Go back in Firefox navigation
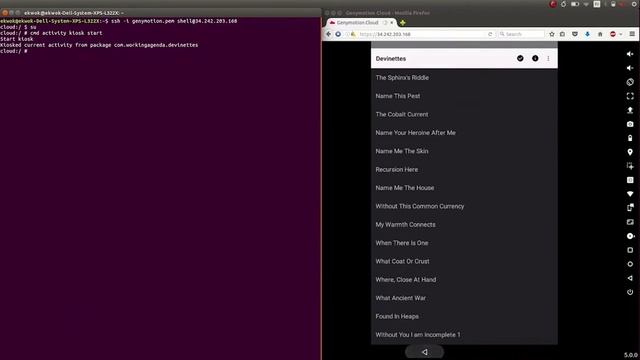 point(329,34)
